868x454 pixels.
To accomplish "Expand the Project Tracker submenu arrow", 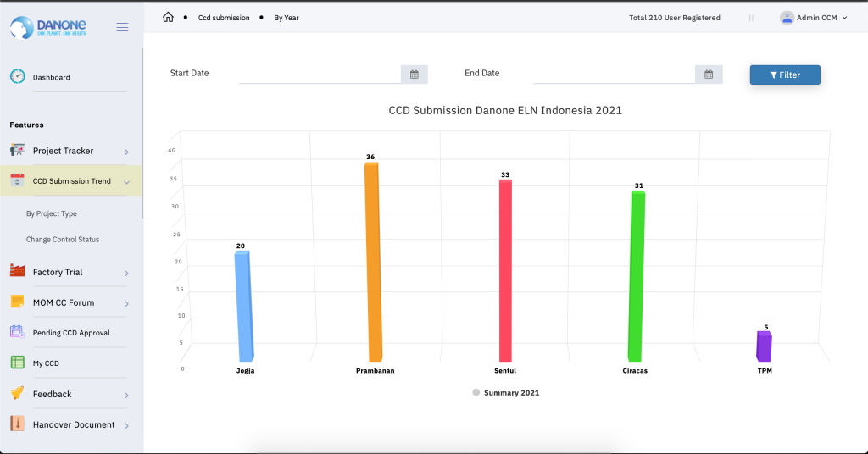I will pyautogui.click(x=127, y=152).
